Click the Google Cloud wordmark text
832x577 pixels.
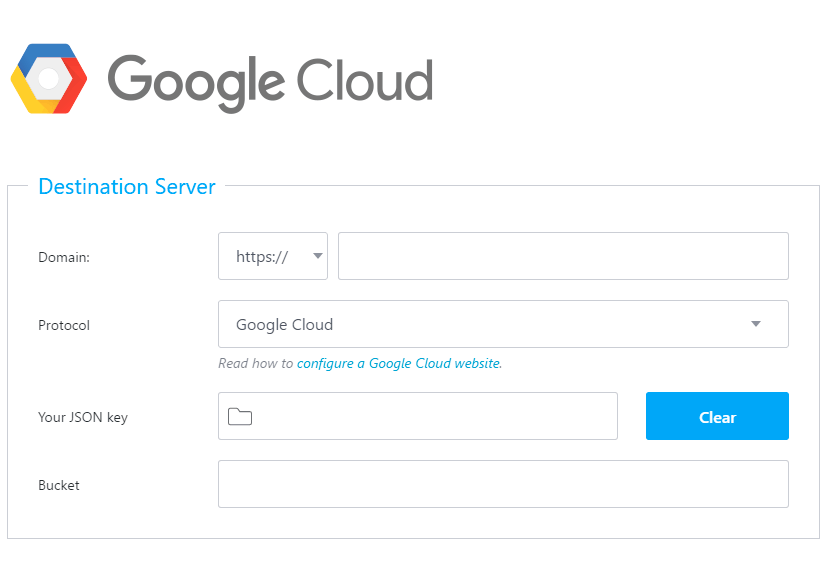click(270, 78)
